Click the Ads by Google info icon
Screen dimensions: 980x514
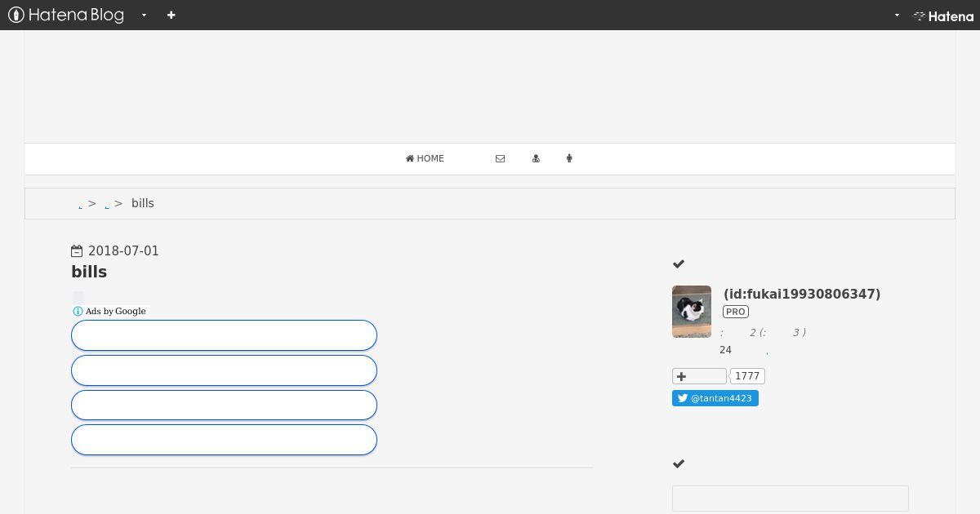(78, 311)
